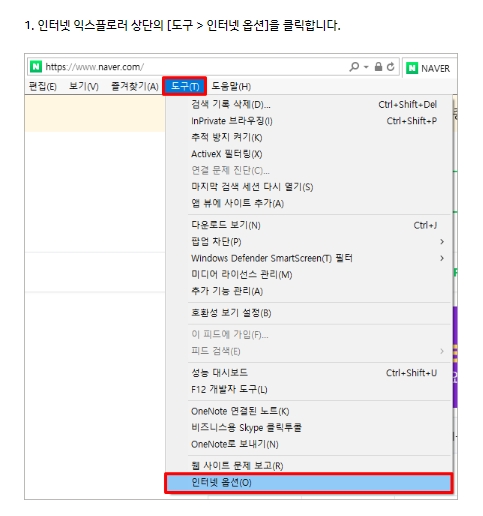Open the 도움말(H) menu
483x516 pixels.
[231, 86]
